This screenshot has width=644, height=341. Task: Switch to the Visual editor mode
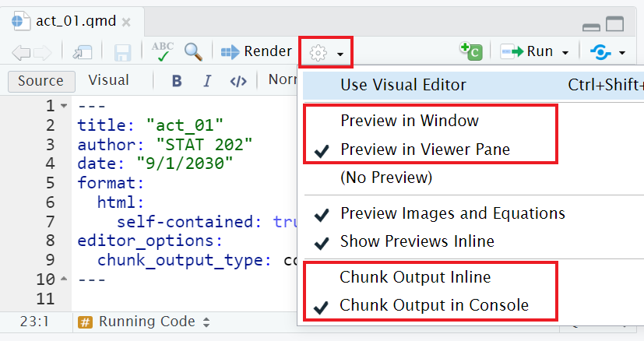108,80
